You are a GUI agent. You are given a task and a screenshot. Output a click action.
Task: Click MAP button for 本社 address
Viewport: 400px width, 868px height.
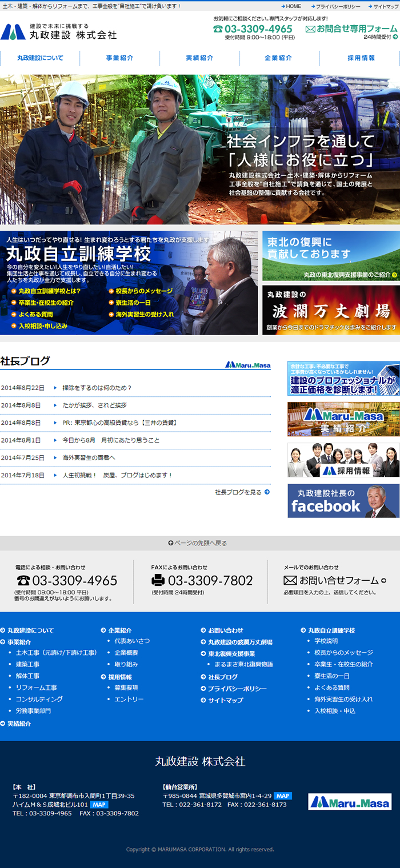coord(99,805)
